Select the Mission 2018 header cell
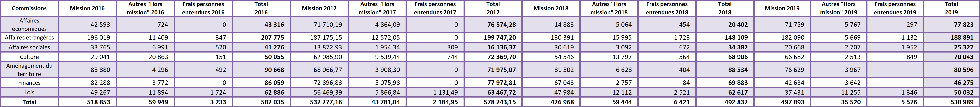 (x=551, y=8)
